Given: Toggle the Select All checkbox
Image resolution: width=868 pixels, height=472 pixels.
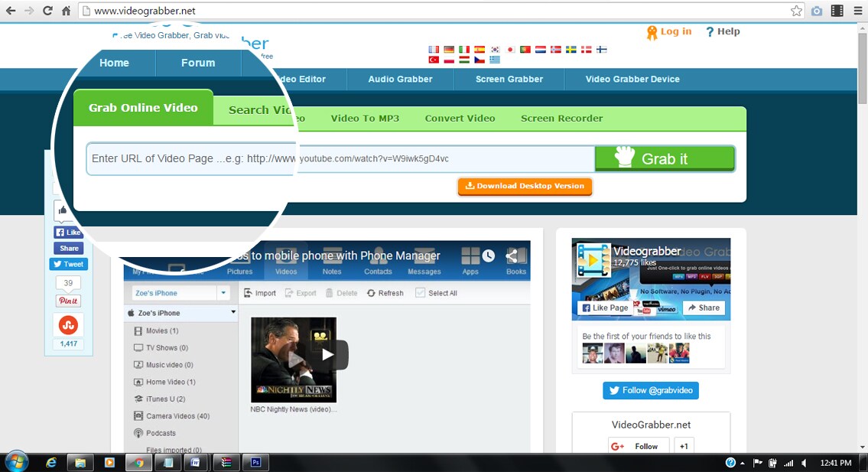Looking at the screenshot, I should [x=420, y=293].
